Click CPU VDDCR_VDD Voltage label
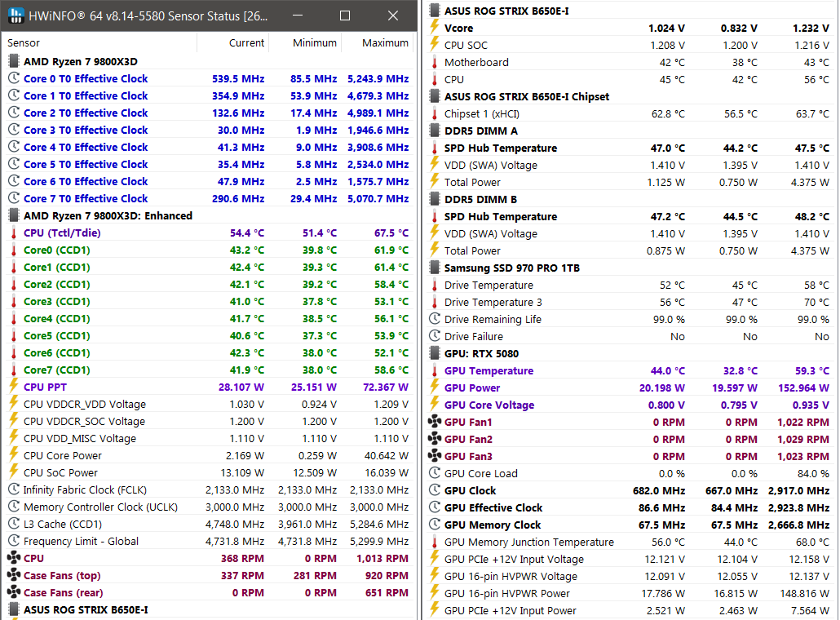Viewport: 840px width, 620px height. tap(85, 404)
